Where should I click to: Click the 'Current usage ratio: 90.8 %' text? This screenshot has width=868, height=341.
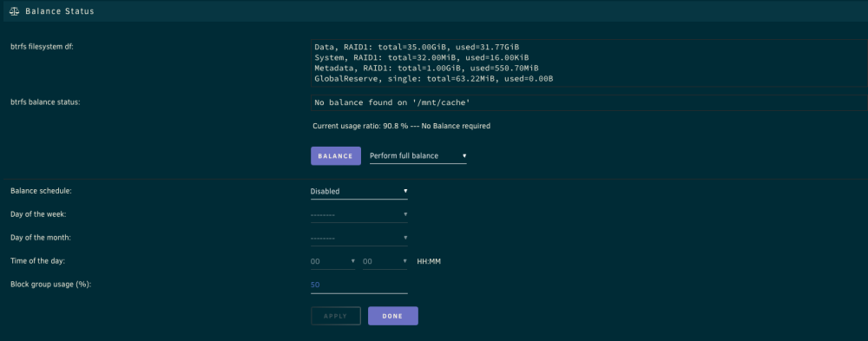tap(360, 126)
